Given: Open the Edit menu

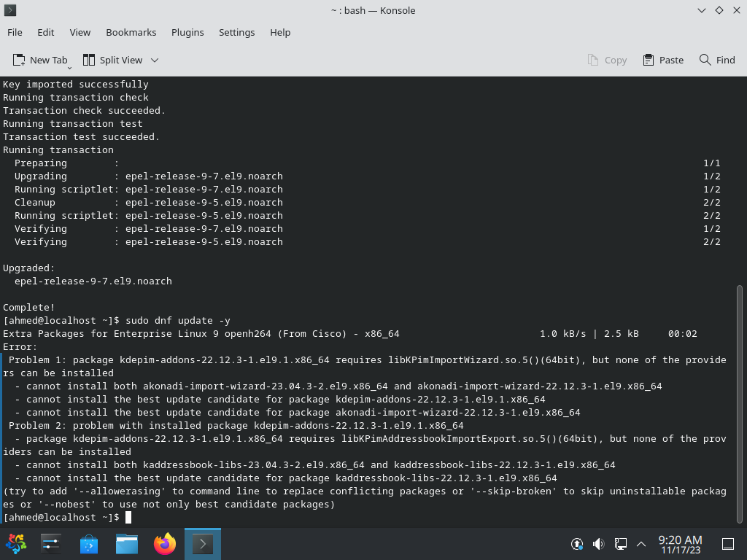Looking at the screenshot, I should pos(46,32).
